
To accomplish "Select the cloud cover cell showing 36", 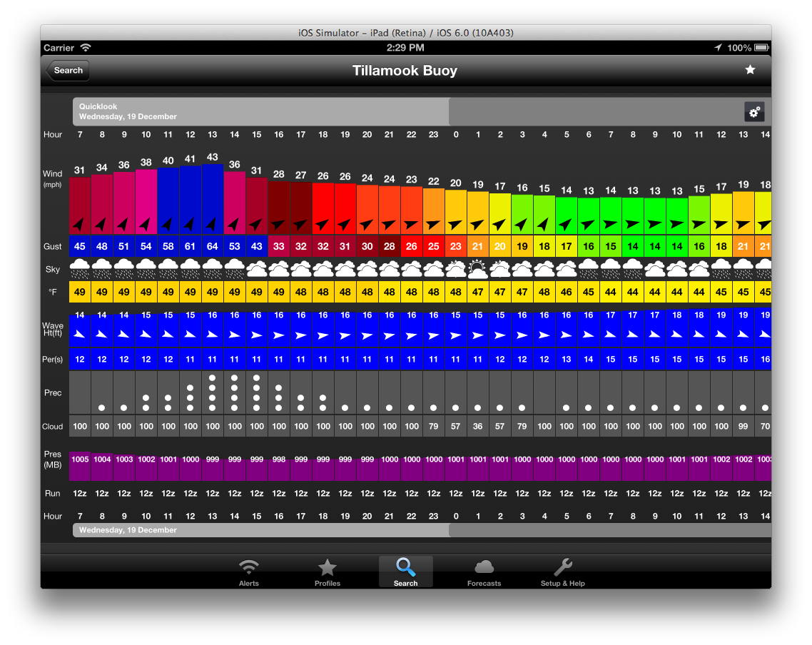I will tap(477, 426).
